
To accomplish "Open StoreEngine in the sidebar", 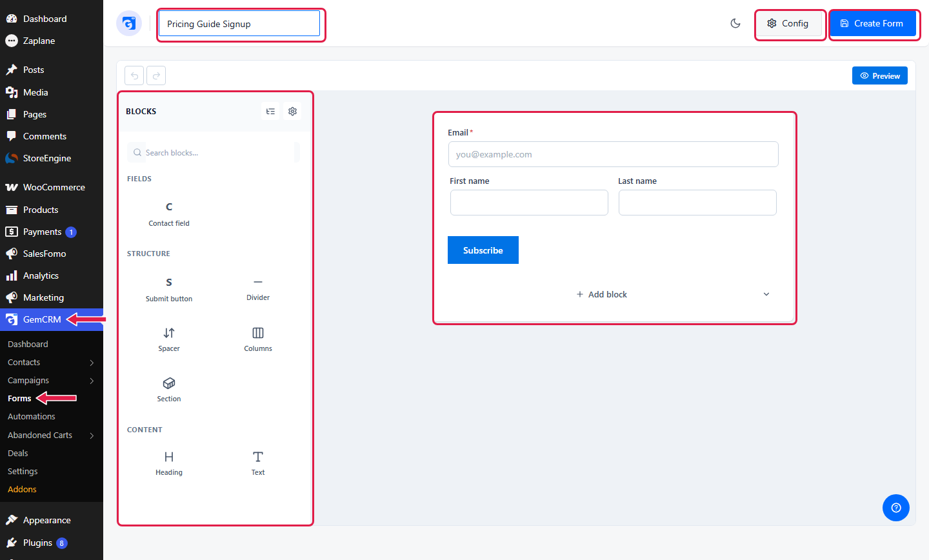I will click(52, 158).
